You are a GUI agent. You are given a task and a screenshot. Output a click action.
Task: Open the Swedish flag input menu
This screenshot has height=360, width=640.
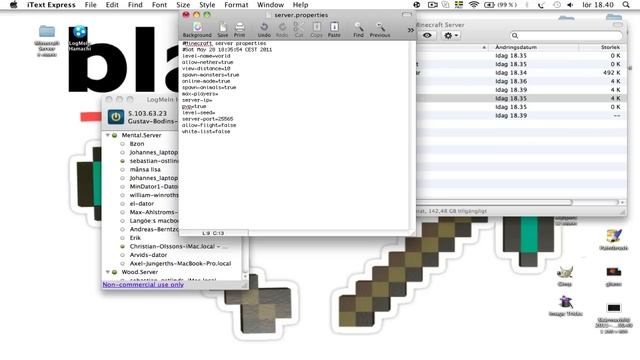459,5
